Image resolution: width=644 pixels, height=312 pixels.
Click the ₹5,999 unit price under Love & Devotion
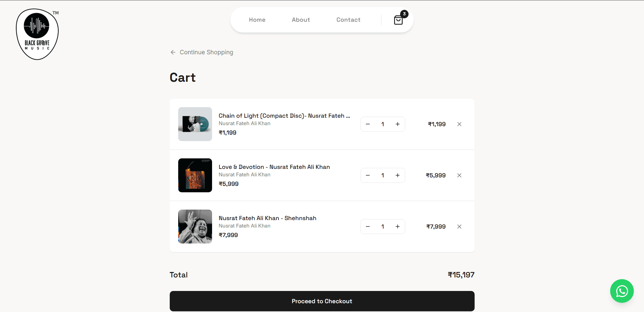coord(228,184)
